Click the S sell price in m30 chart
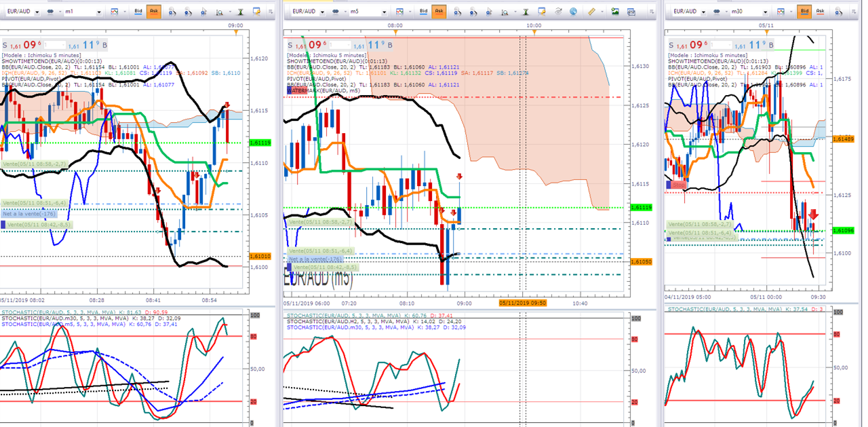This screenshot has height=427, width=868. pos(689,45)
